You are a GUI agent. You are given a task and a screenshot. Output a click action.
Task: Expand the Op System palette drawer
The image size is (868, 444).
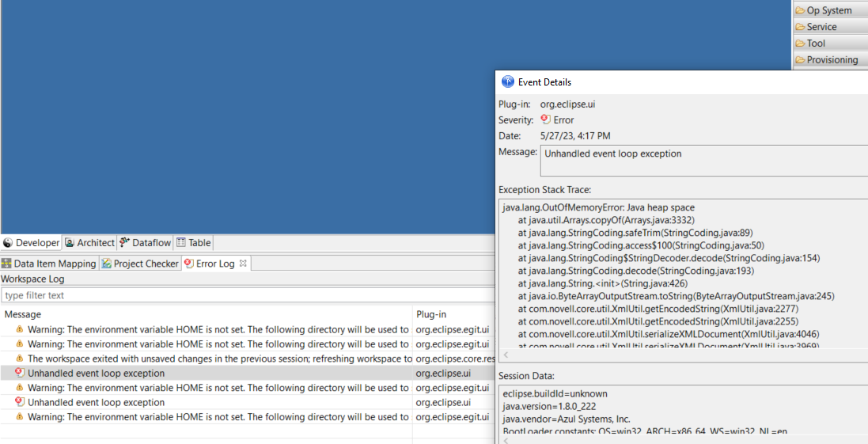pos(829,10)
